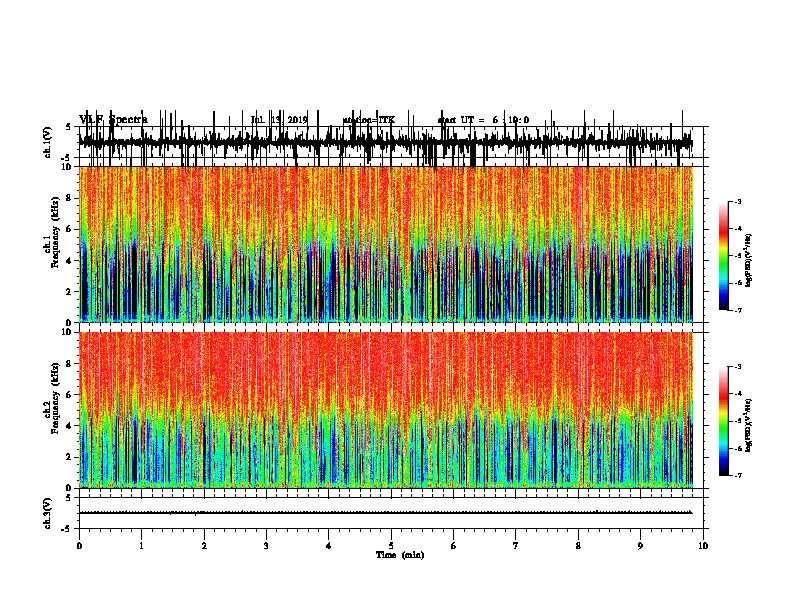The width and height of the screenshot is (792, 612).
Task: Click the '-7' value below ch.2 colorbar
Action: tap(737, 476)
